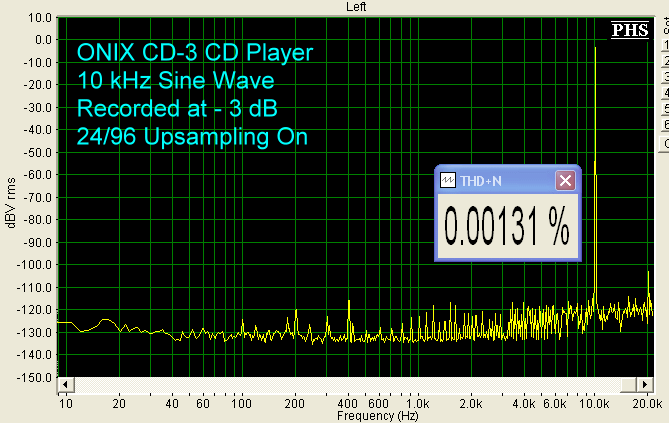Click the 'Left' channel title

point(356,7)
